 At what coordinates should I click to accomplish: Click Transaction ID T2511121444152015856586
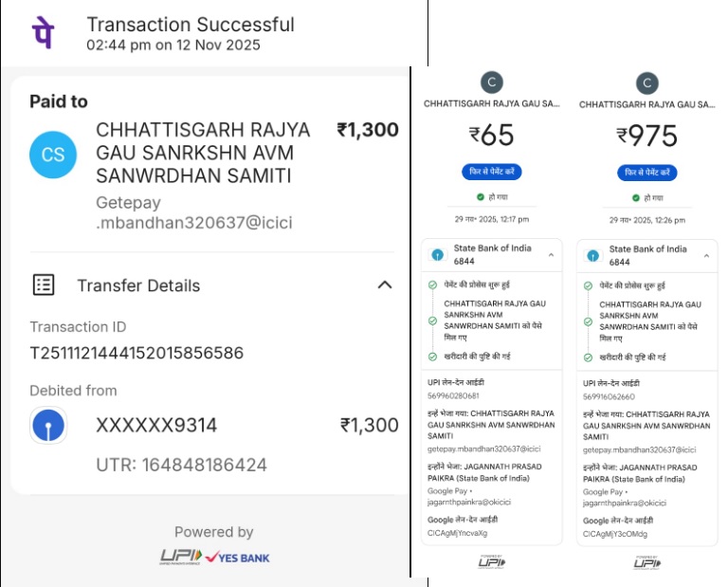pos(136,353)
